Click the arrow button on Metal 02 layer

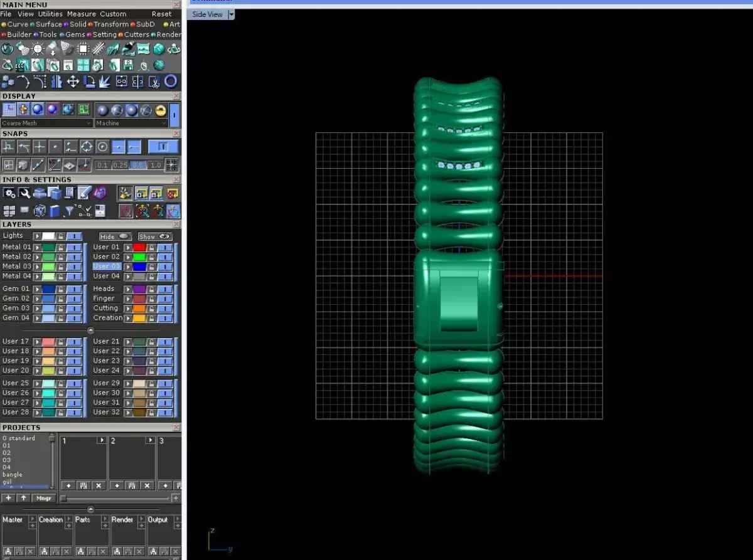(37, 256)
